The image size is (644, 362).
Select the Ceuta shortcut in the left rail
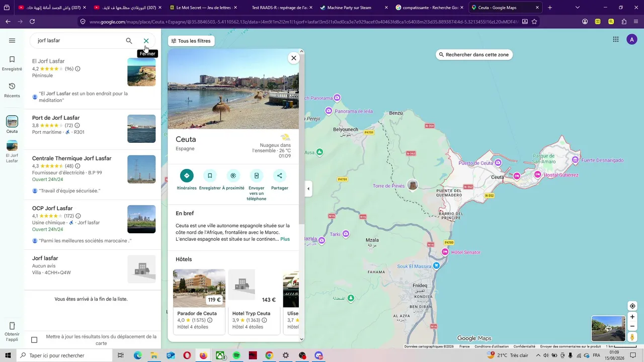coord(12,124)
